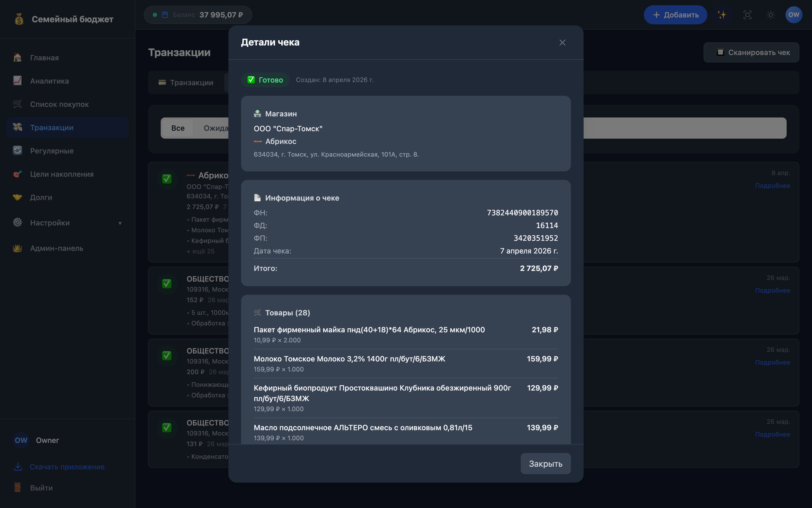Open the OW user avatar in header
Viewport: 812px width, 508px height.
point(793,15)
